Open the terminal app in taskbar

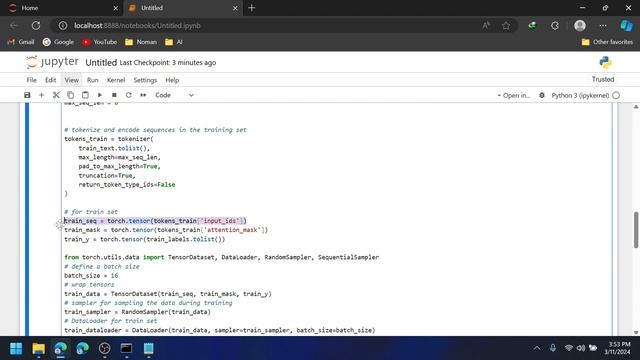click(126, 349)
